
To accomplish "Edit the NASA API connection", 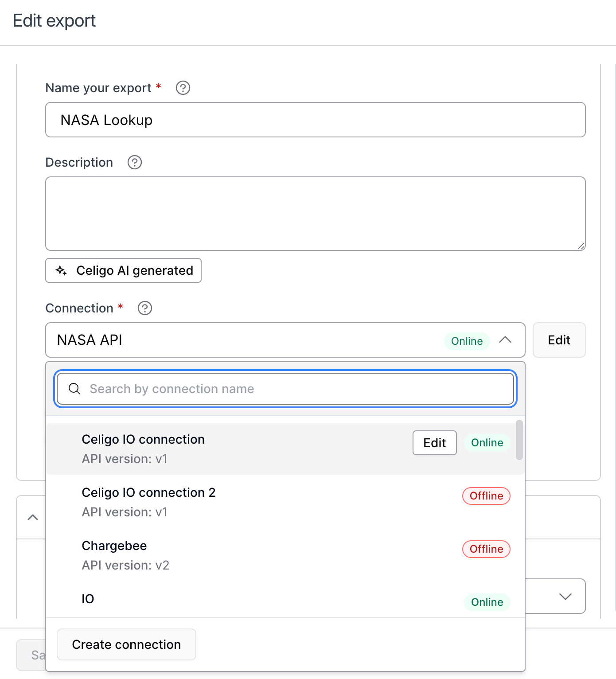I will pos(559,340).
